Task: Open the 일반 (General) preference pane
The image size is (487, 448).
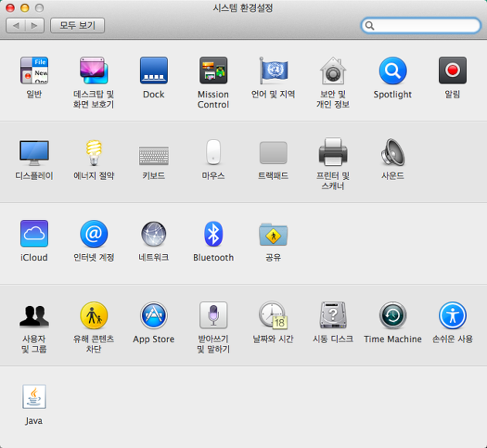Action: pos(34,70)
